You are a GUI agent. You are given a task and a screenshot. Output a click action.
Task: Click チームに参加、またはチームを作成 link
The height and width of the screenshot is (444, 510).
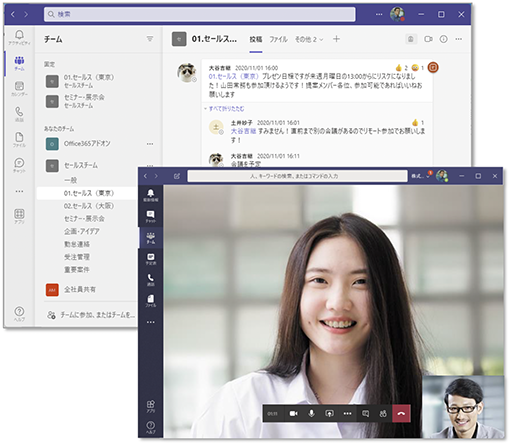91,315
